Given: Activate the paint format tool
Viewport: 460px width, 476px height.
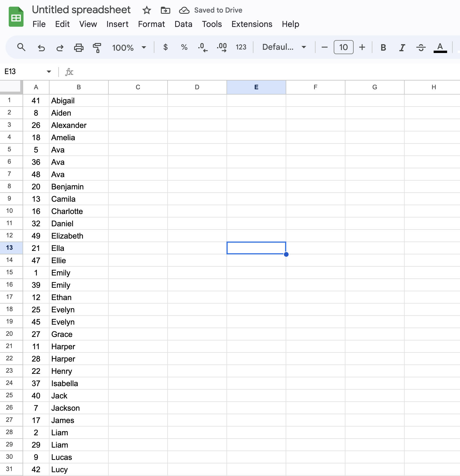Looking at the screenshot, I should [x=97, y=47].
